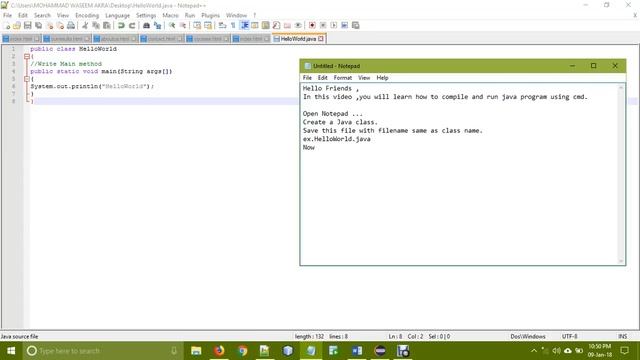640x360 pixels.
Task: Click the Close All toolbar icon
Action: (60, 25)
